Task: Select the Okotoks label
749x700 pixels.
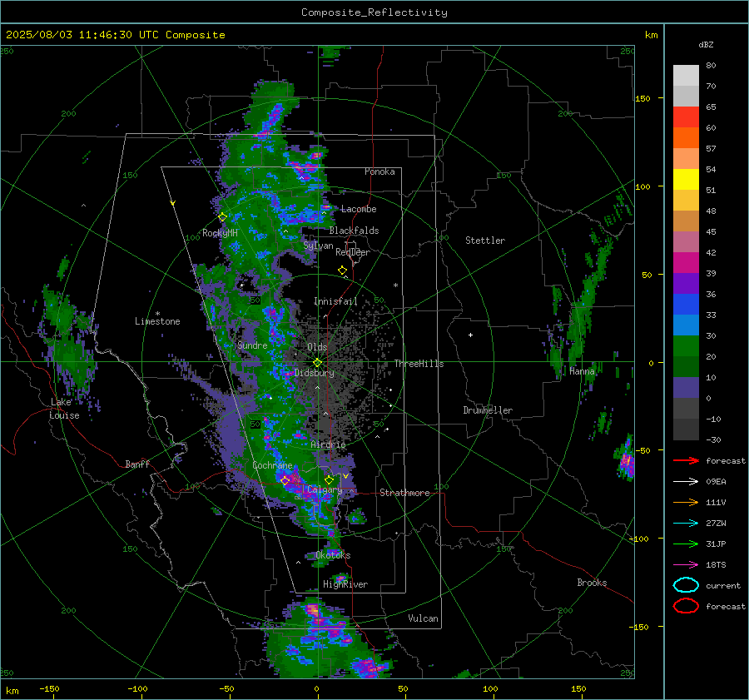Action: pyautogui.click(x=333, y=555)
